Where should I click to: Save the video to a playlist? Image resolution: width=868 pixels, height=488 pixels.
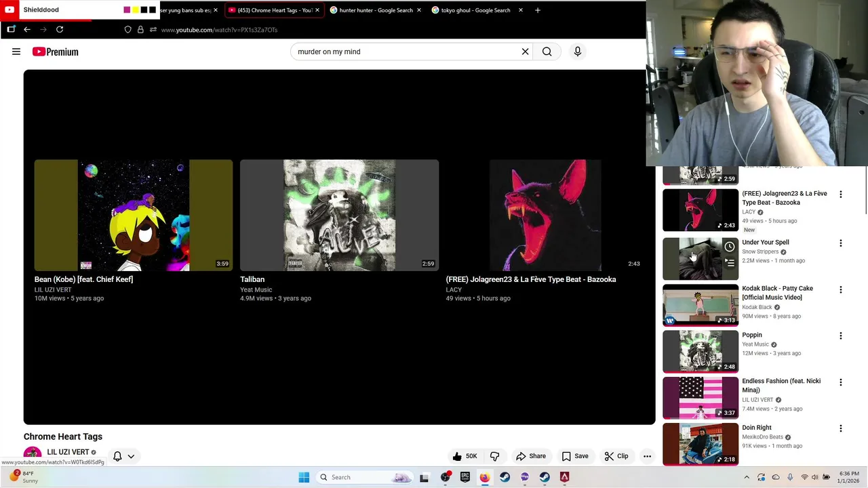click(x=574, y=456)
